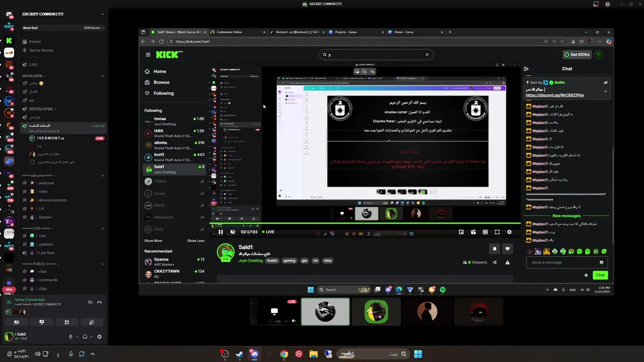
Task: Expand microphone input options arrow
Action: coord(77,337)
